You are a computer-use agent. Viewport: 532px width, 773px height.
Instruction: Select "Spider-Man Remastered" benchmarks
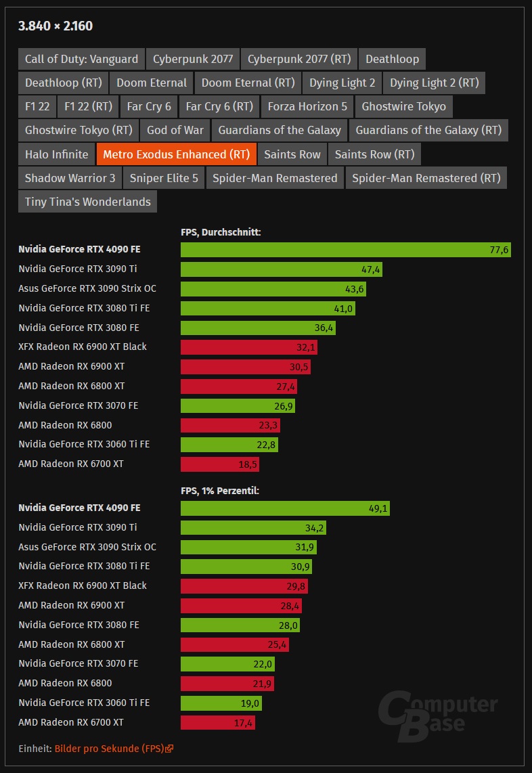click(274, 177)
